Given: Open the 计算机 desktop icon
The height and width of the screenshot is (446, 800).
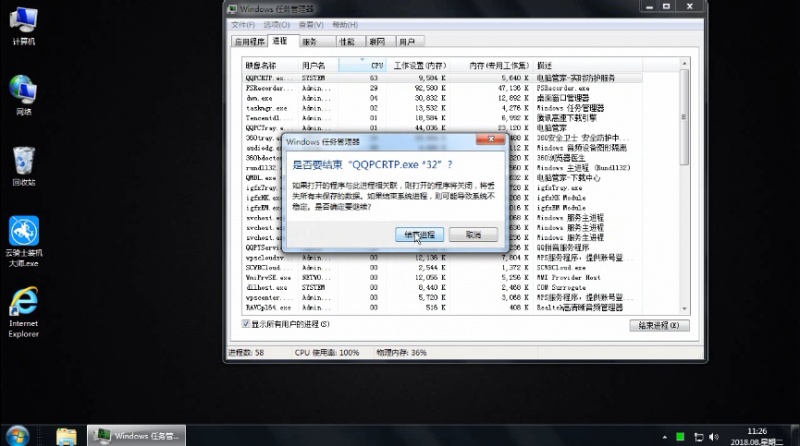Looking at the screenshot, I should pos(23,26).
